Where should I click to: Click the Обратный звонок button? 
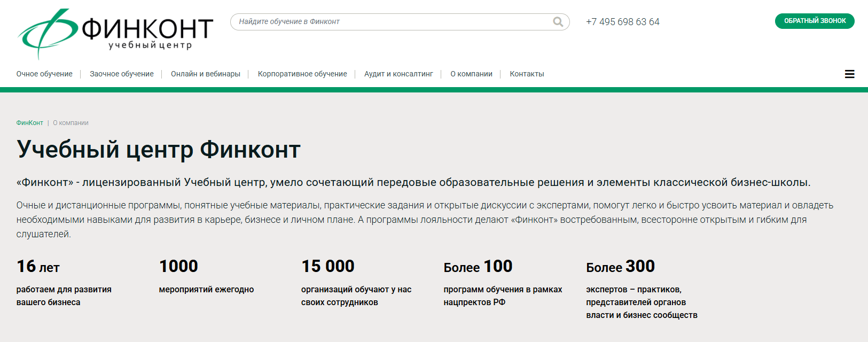[x=815, y=21]
